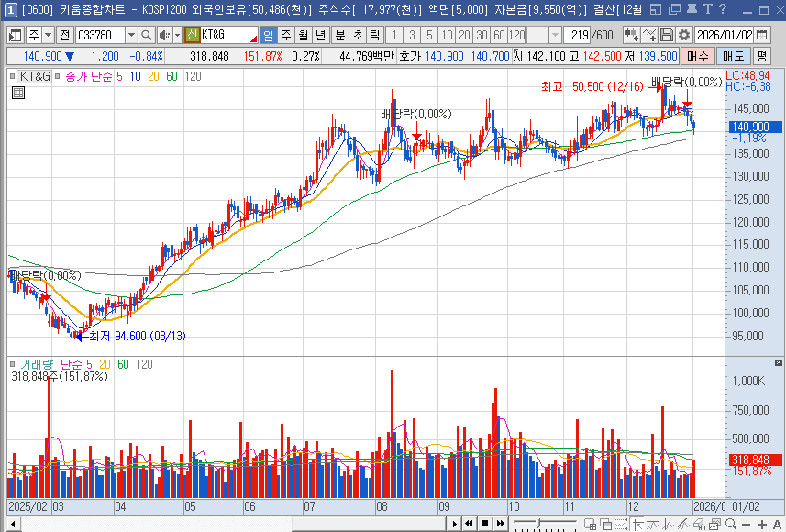Viewport: 786px width, 532px height.
Task: Switch chart to daily (일) period
Action: point(269,35)
